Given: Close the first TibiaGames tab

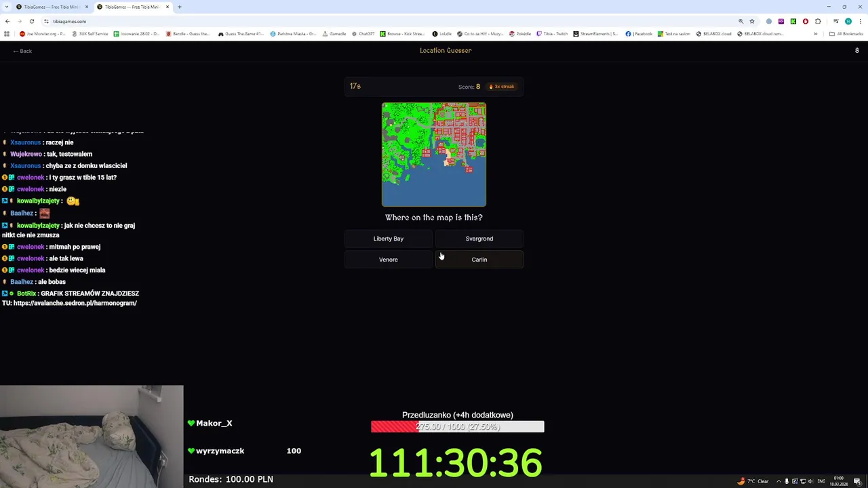Looking at the screenshot, I should click(86, 7).
